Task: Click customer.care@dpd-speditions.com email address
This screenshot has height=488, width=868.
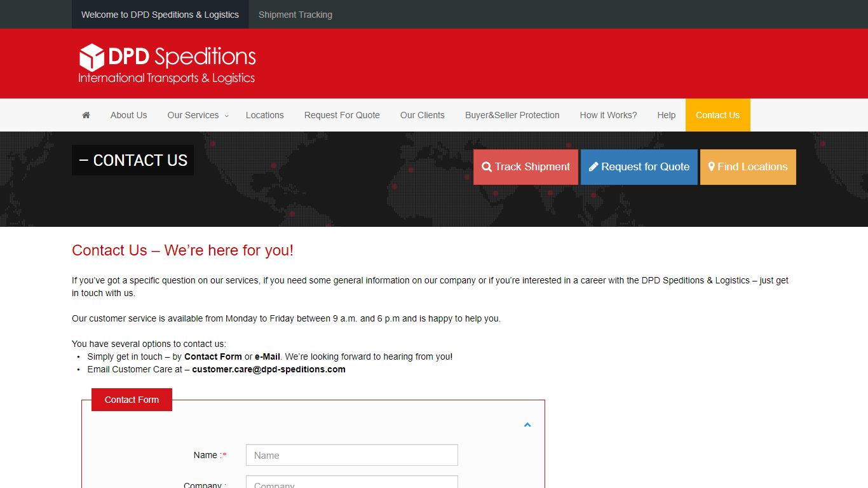Action: click(269, 369)
